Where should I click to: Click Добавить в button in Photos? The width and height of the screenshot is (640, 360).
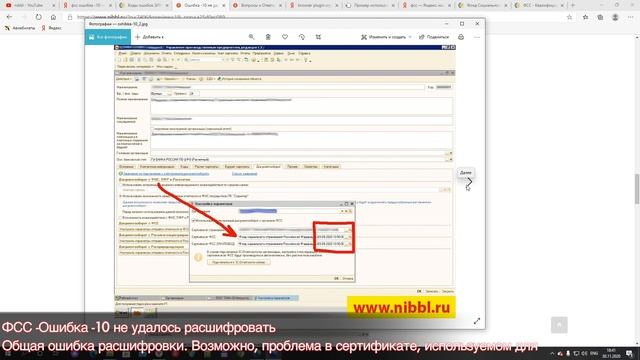149,37
